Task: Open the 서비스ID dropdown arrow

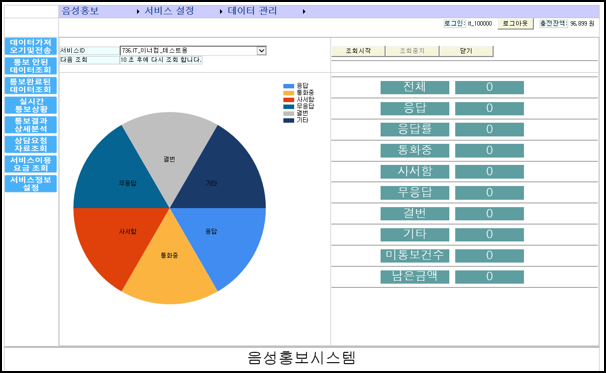Action: coord(262,51)
